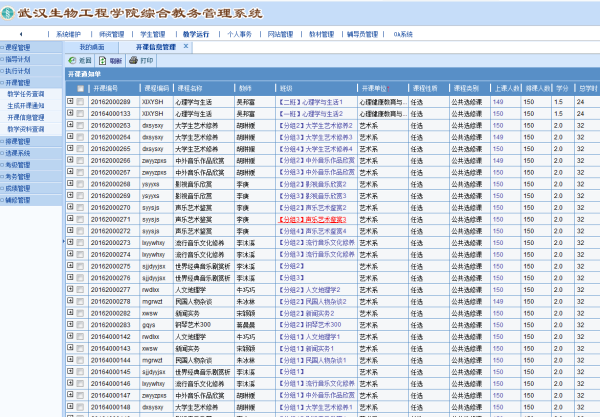
Task: Check the checkbox for row 20162000289
Action: (80, 101)
